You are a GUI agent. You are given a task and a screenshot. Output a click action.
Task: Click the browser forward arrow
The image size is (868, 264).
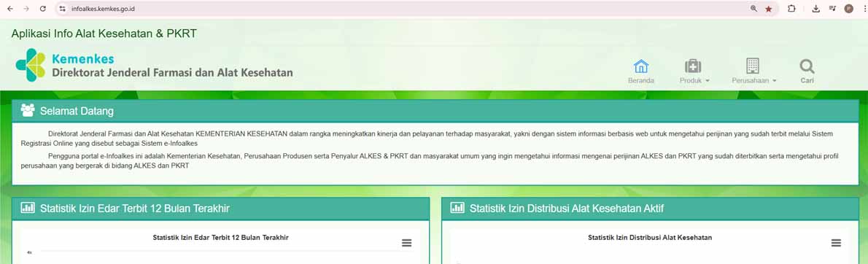tap(26, 9)
